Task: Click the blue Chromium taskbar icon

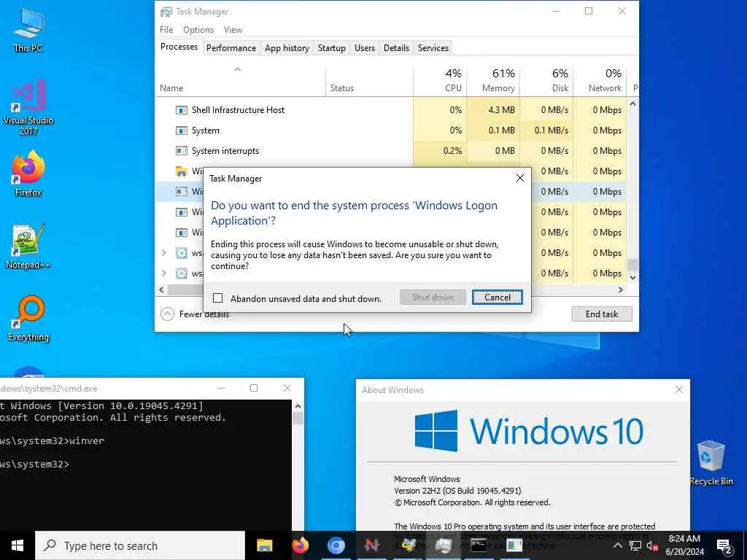Action: point(336,545)
